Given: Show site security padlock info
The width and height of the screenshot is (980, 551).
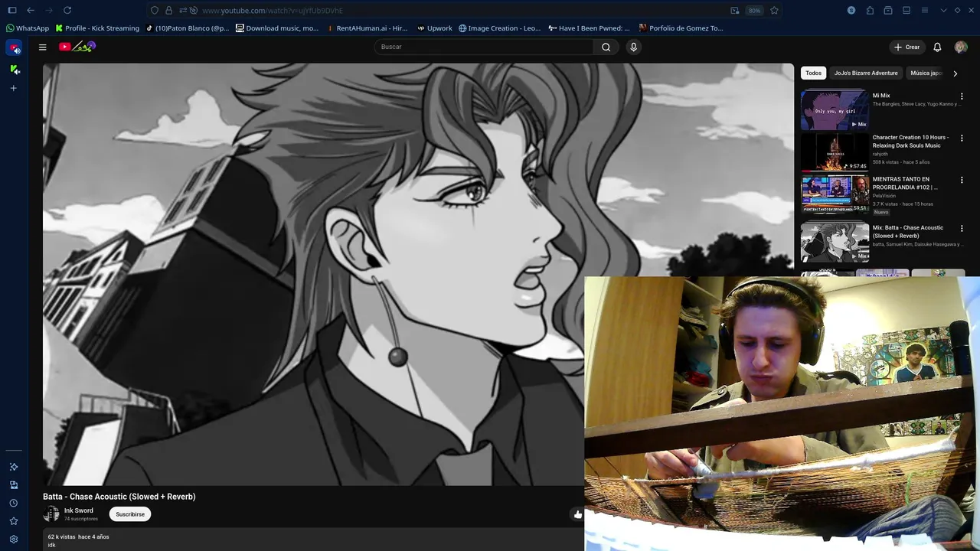Looking at the screenshot, I should pos(168,11).
